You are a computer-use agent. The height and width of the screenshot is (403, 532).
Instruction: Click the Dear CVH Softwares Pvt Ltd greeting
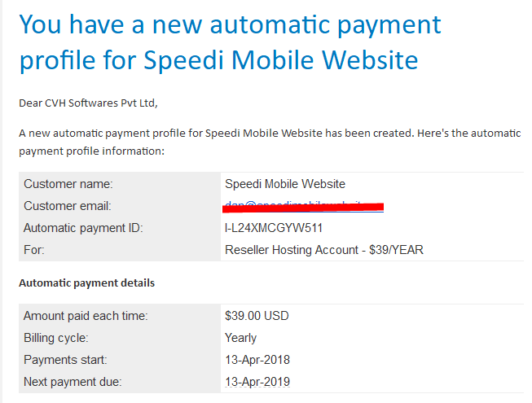pyautogui.click(x=88, y=103)
